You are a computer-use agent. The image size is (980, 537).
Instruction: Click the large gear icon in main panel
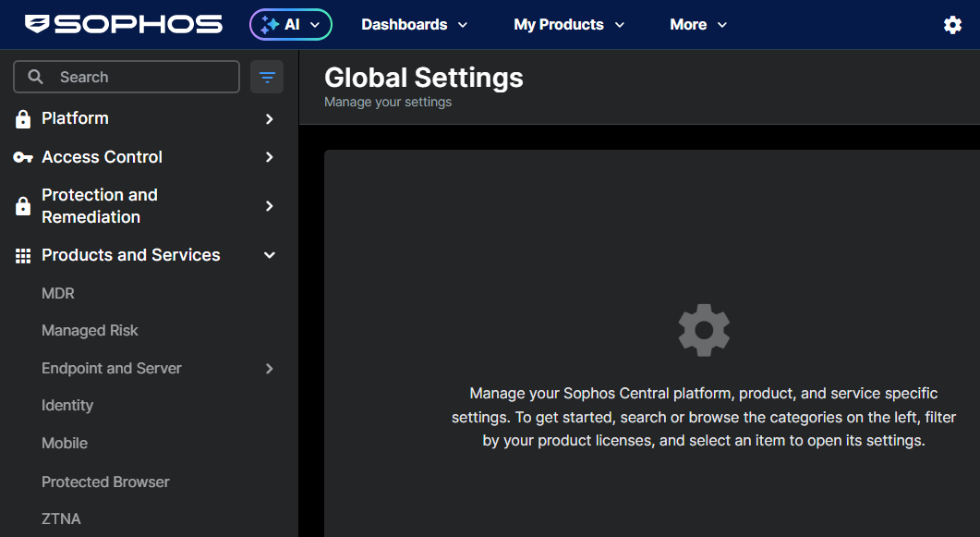click(704, 330)
